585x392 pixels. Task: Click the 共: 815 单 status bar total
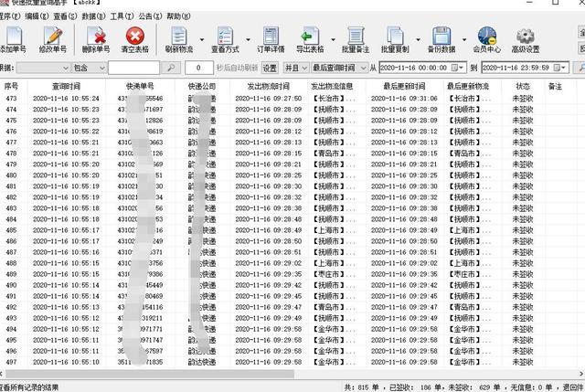pos(361,387)
